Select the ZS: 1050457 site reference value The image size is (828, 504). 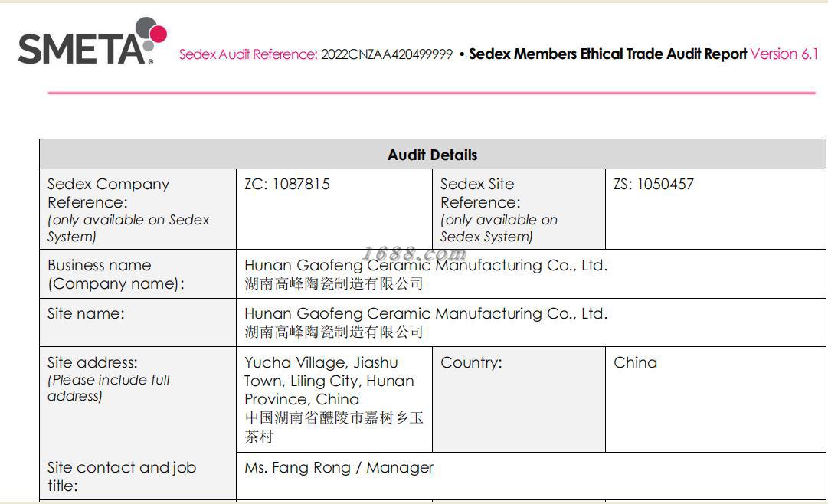tap(653, 184)
